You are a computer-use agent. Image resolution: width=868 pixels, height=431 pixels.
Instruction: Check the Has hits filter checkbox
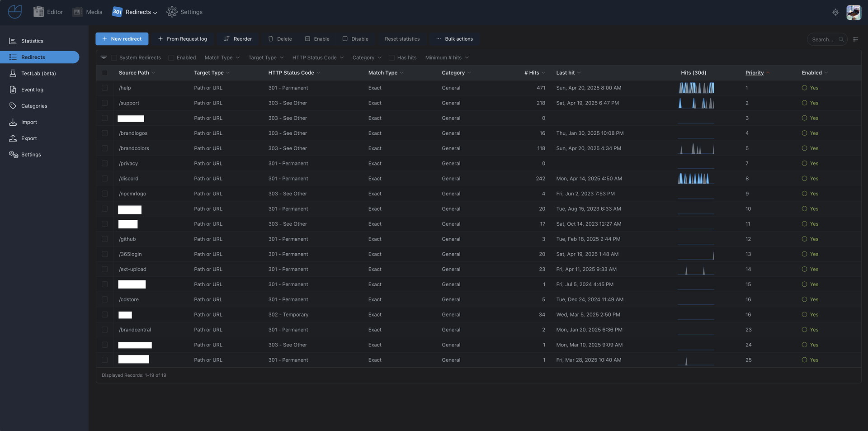[x=392, y=58]
